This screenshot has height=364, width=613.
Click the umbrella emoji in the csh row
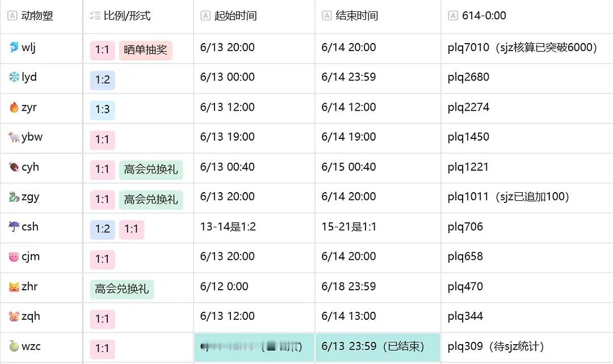14,227
